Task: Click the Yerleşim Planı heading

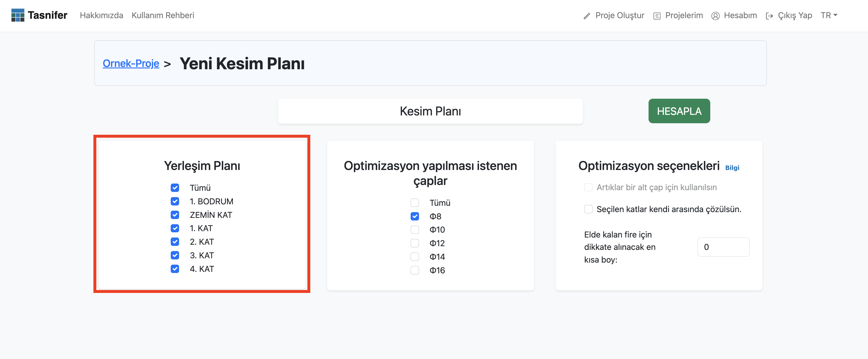Action: pyautogui.click(x=202, y=166)
